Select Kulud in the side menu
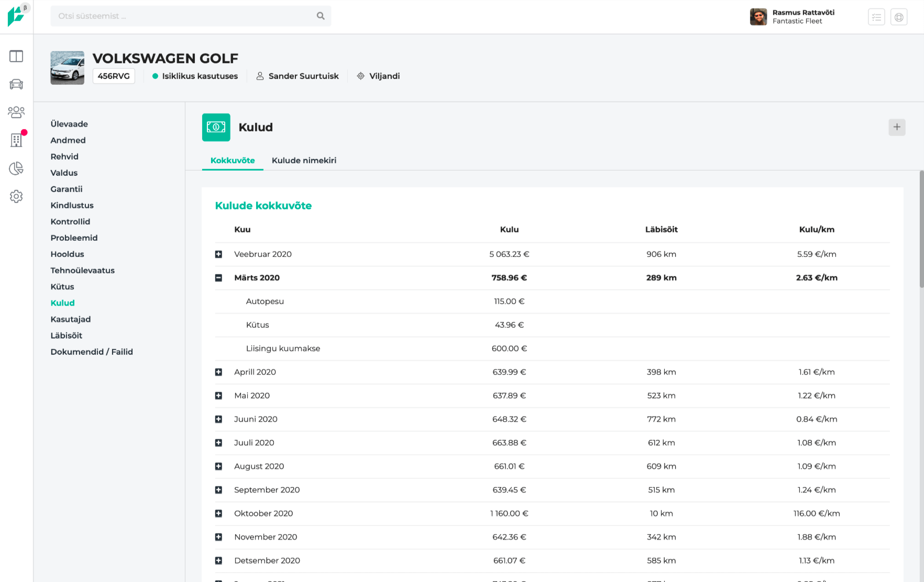Image resolution: width=924 pixels, height=582 pixels. (x=62, y=303)
